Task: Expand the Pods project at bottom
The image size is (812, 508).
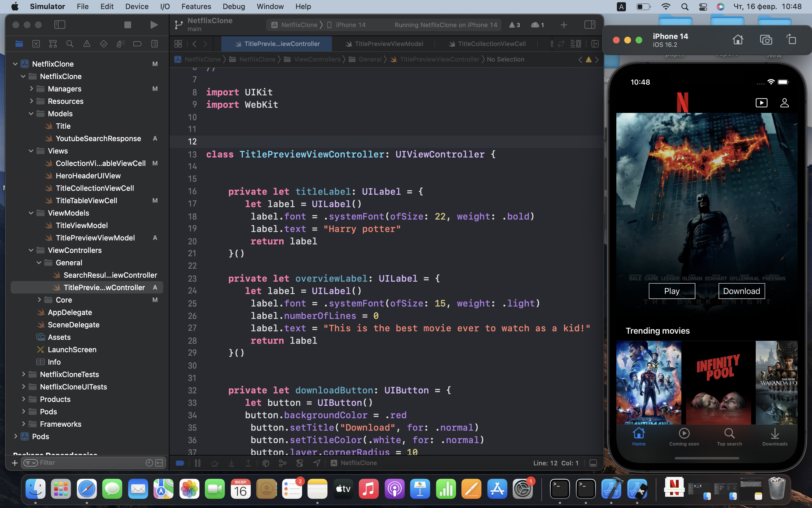Action: pyautogui.click(x=16, y=436)
